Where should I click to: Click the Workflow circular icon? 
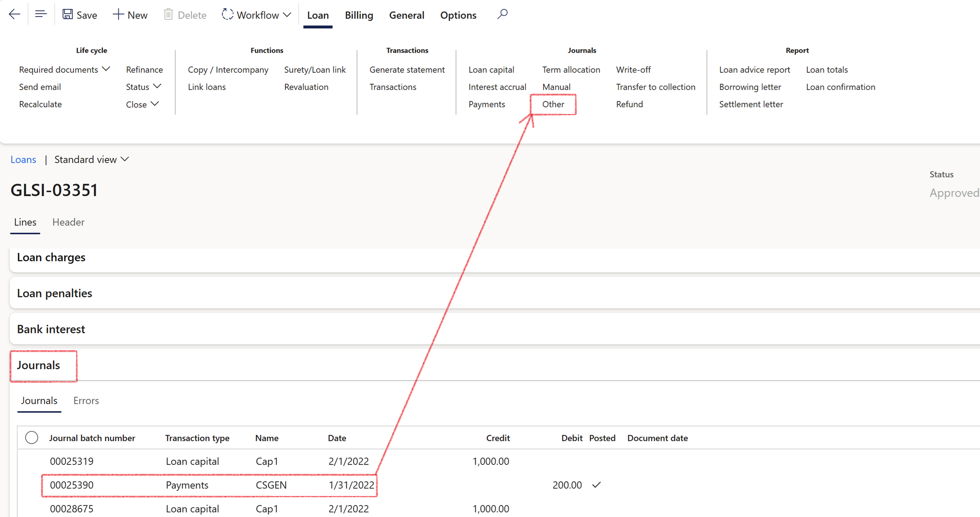(x=227, y=14)
